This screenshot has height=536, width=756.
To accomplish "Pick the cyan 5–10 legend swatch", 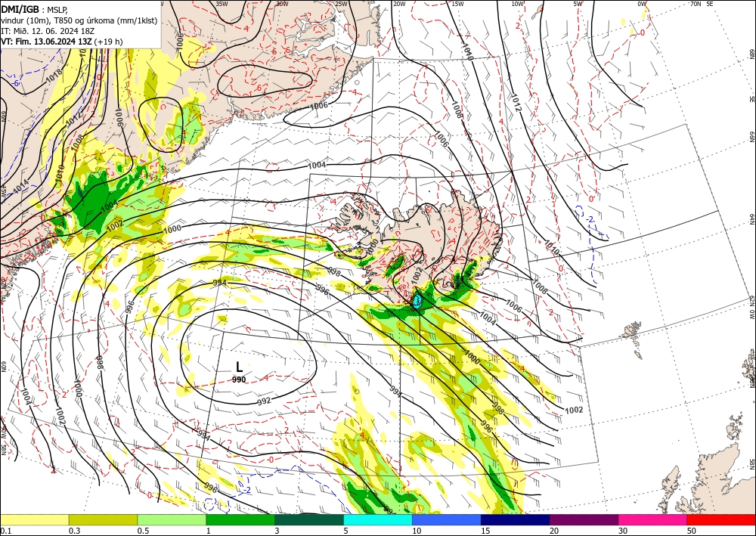I will point(378,519).
